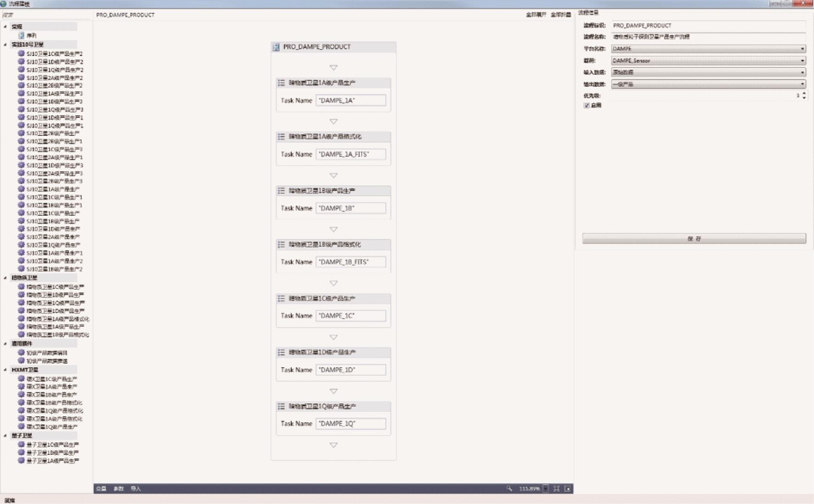Screen dimensions: 814x504
Task: Click the toolbox search box
Action: [46, 15]
